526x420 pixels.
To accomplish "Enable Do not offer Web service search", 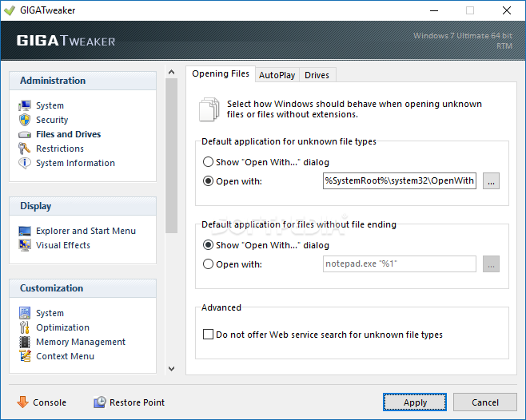I will point(209,335).
